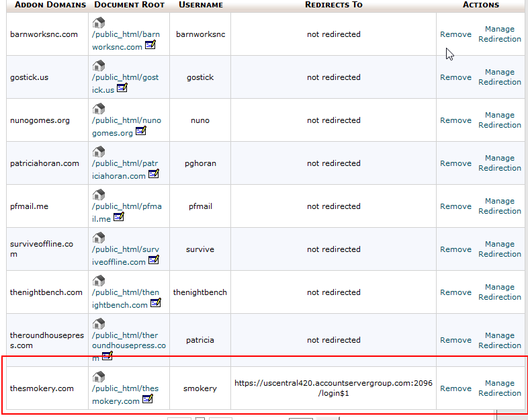Image resolution: width=528 pixels, height=420 pixels.
Task: Manage Redirection for barnworksnc.com
Action: [x=500, y=34]
